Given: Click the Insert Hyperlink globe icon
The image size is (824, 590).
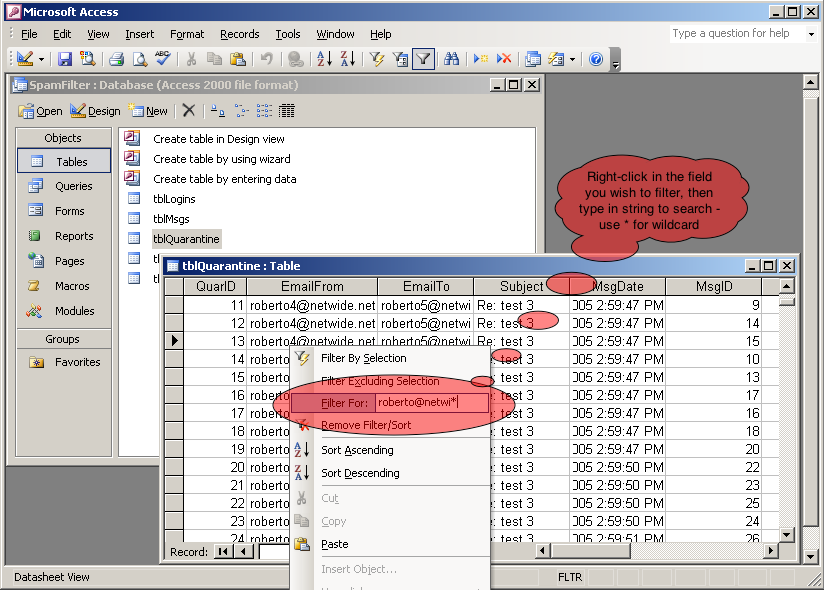Looking at the screenshot, I should point(296,59).
